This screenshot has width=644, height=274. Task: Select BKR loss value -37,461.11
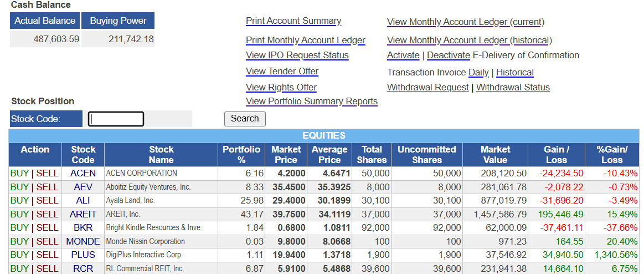[561, 227]
